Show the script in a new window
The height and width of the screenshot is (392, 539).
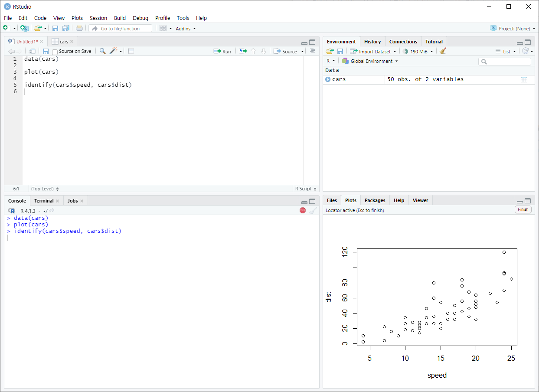tap(33, 51)
